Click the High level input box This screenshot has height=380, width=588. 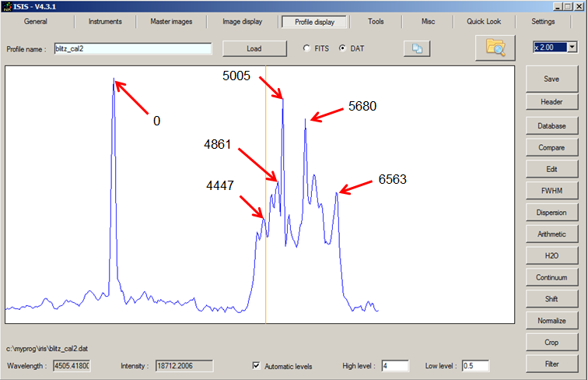[x=394, y=366]
